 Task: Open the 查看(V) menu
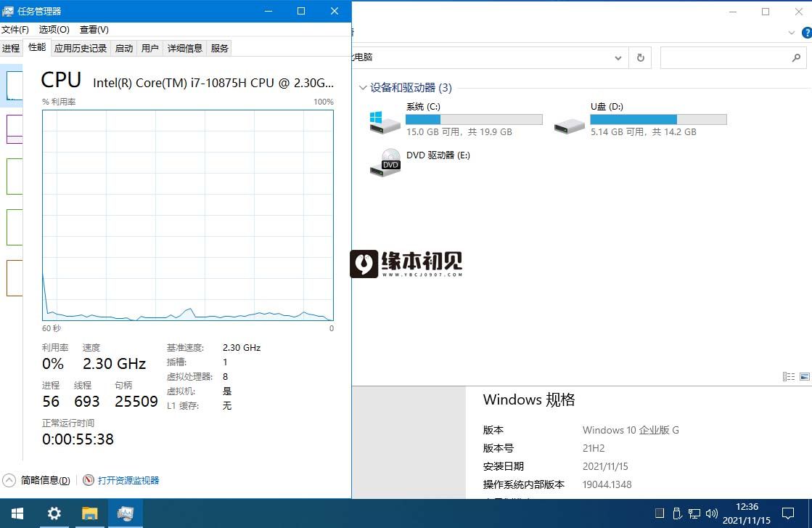[x=94, y=30]
